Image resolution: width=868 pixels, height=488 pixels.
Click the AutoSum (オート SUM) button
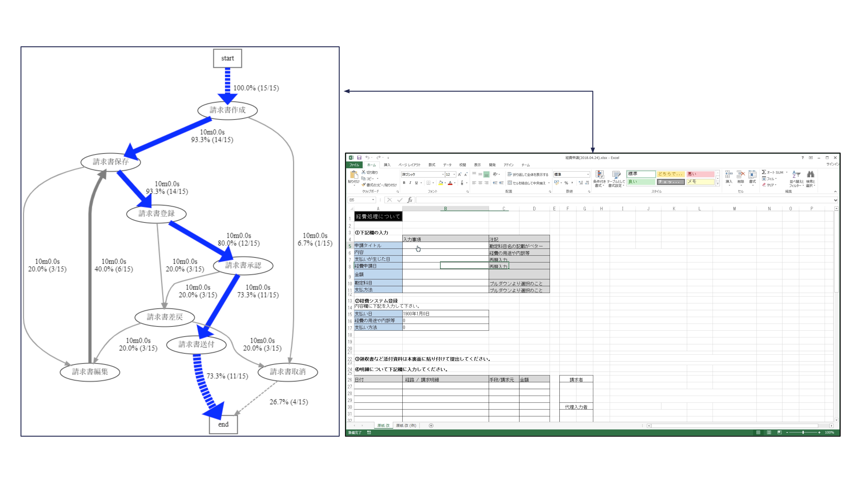click(x=773, y=172)
